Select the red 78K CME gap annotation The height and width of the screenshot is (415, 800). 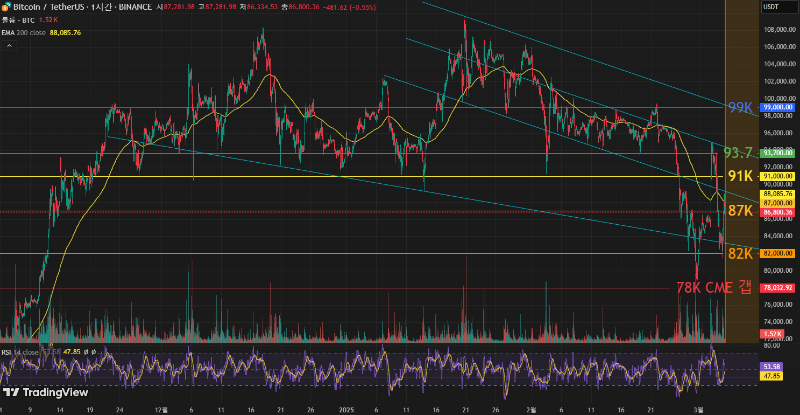[x=714, y=288]
